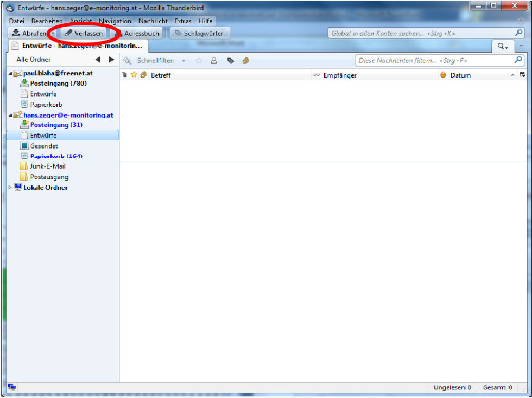Open the Ansicht menu
The height and width of the screenshot is (398, 532).
[x=81, y=21]
